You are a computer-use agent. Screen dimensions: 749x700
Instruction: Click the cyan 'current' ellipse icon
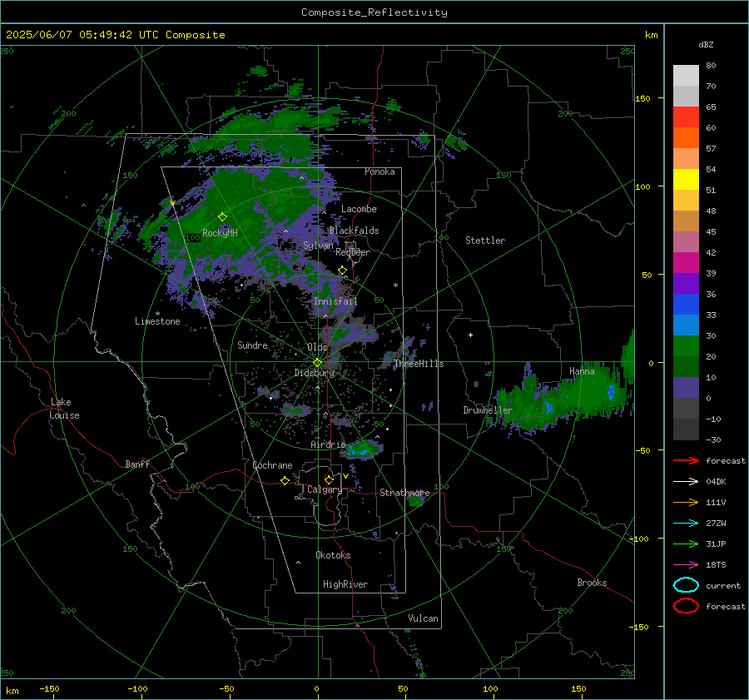(x=686, y=585)
